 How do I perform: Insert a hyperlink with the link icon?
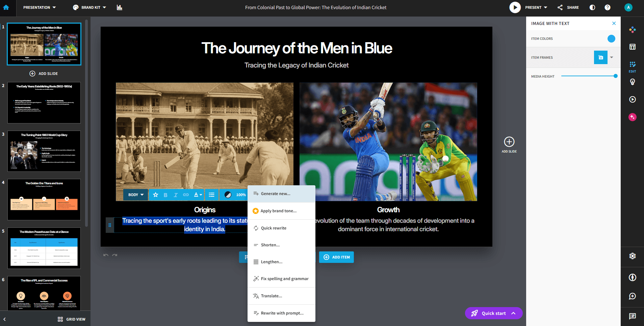pyautogui.click(x=186, y=195)
